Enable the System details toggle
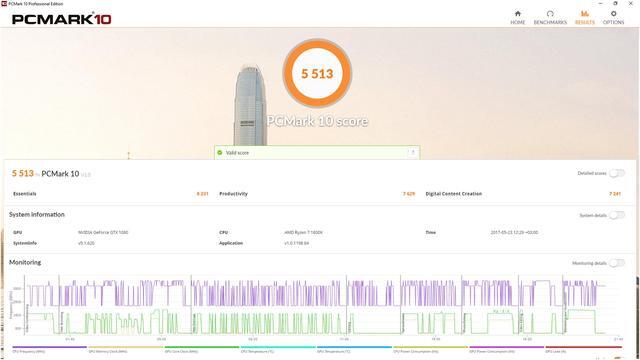Image resolution: width=640 pixels, height=360 pixels. point(617,215)
